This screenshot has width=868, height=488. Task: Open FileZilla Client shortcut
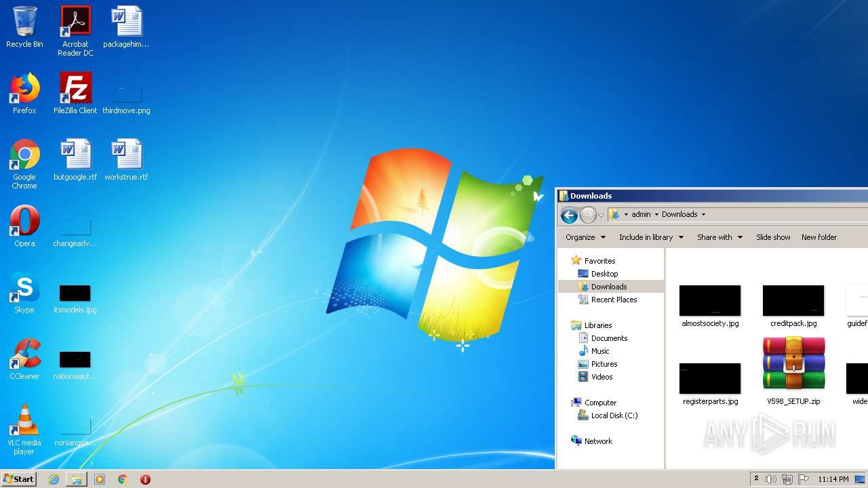coord(75,94)
